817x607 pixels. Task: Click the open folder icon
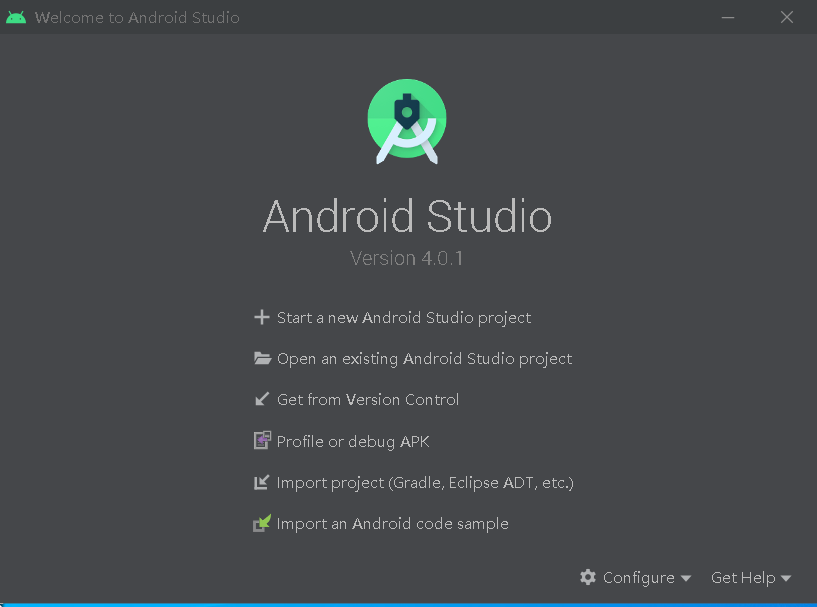coord(262,358)
